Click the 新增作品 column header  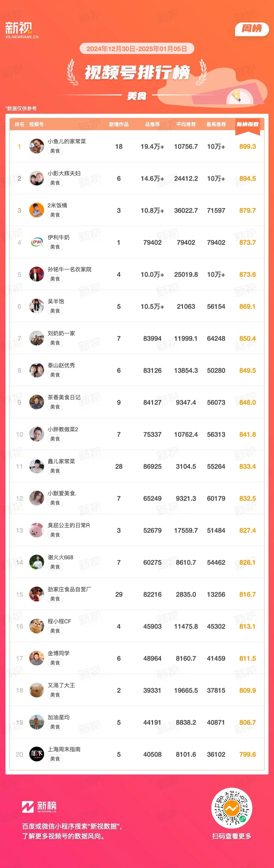pyautogui.click(x=119, y=124)
